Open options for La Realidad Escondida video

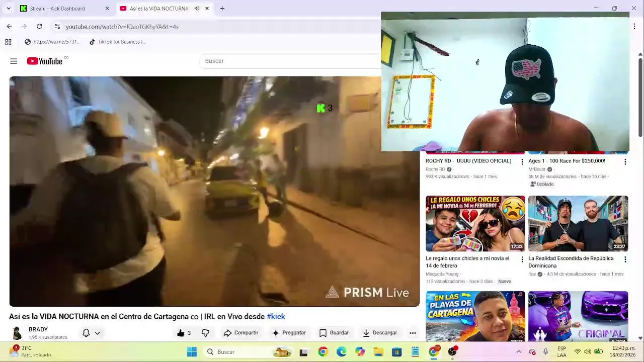click(x=625, y=259)
